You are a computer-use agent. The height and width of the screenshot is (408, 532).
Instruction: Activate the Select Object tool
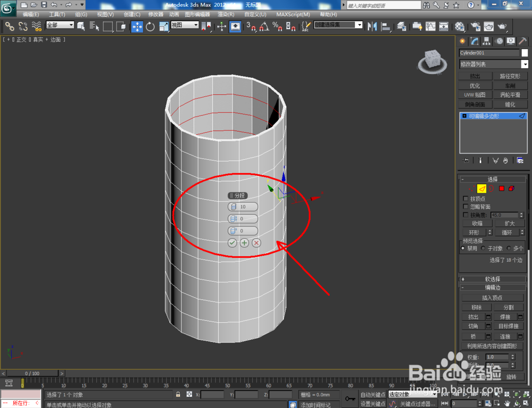click(81, 26)
